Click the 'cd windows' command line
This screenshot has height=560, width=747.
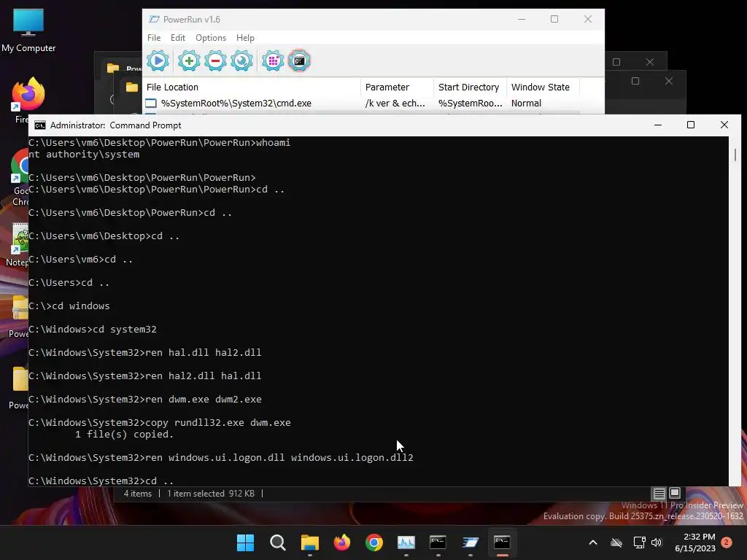[x=69, y=306]
